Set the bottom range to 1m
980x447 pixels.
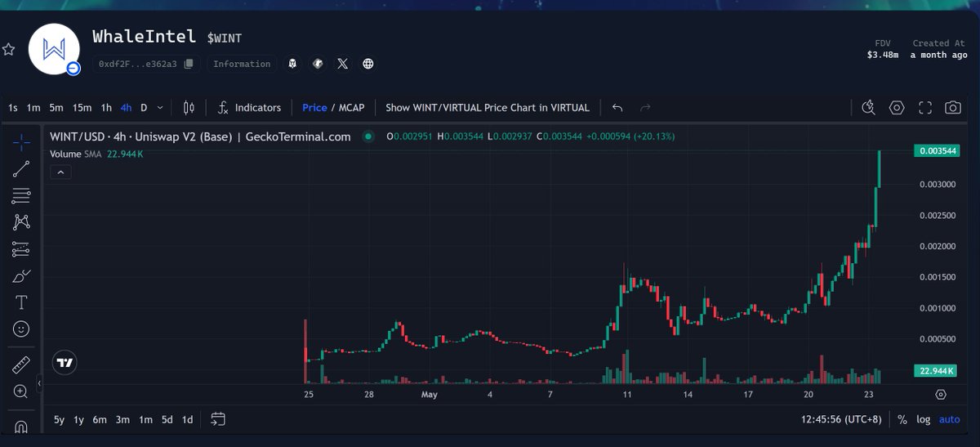pos(145,419)
